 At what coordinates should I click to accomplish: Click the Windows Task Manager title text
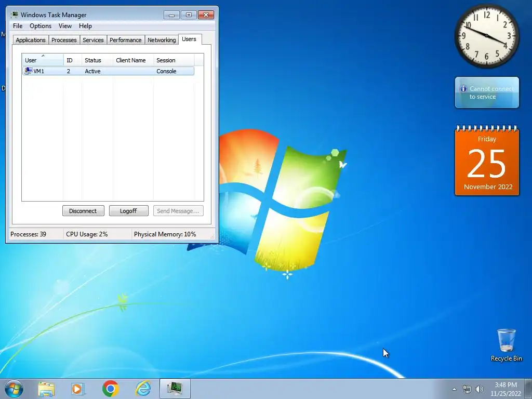[x=54, y=15]
